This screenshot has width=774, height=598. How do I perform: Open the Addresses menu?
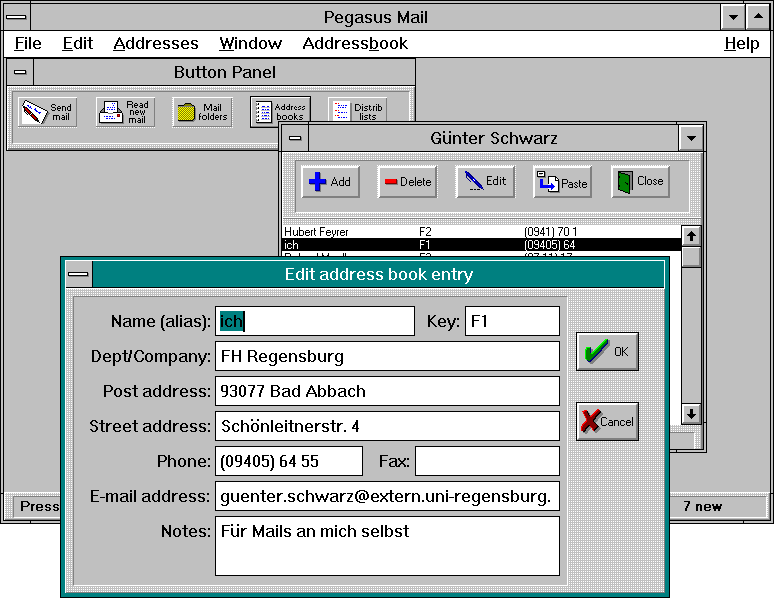click(156, 43)
